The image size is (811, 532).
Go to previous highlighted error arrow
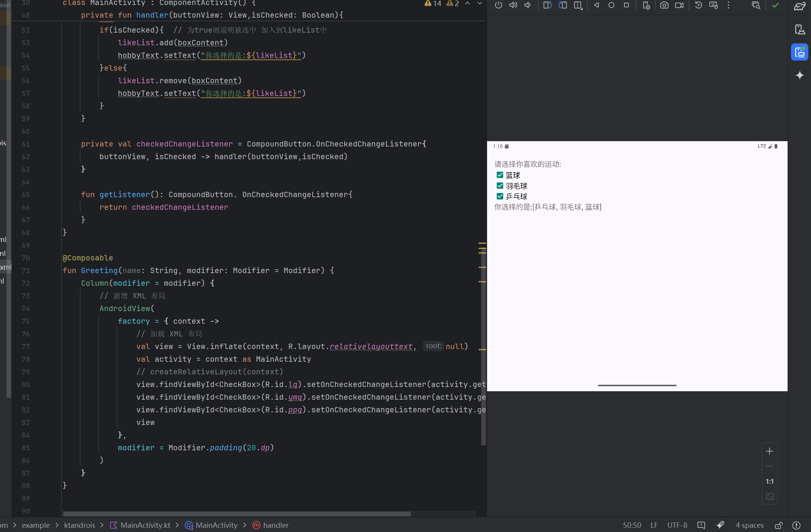467,3
